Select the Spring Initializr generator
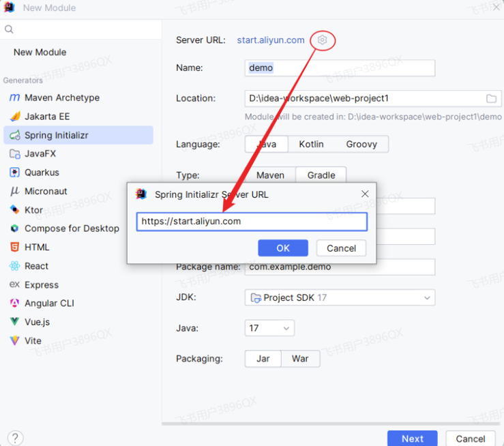Image resolution: width=504 pixels, height=446 pixels. [x=78, y=135]
